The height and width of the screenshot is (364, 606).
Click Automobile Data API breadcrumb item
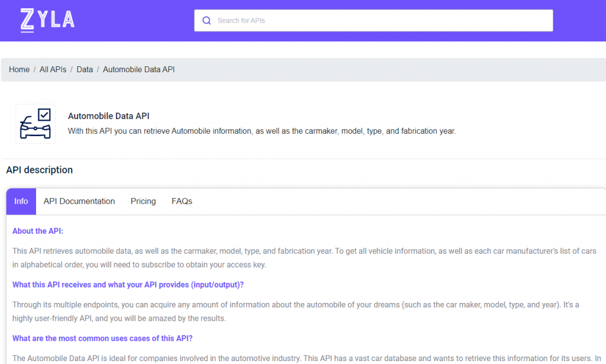[x=138, y=69]
